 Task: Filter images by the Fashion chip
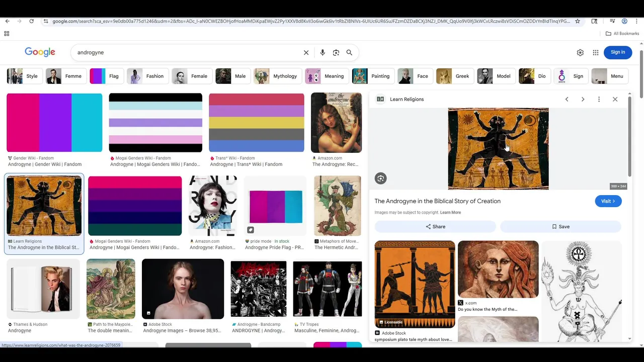147,76
